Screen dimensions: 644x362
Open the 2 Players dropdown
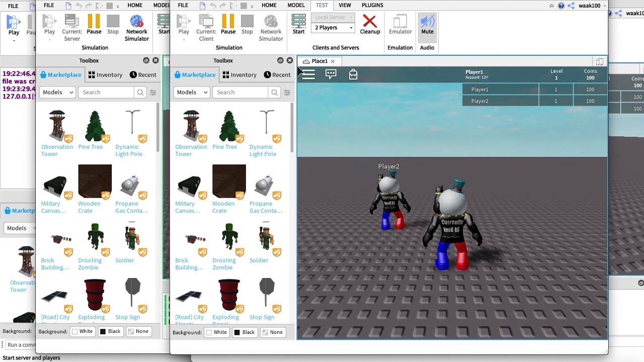(x=334, y=28)
